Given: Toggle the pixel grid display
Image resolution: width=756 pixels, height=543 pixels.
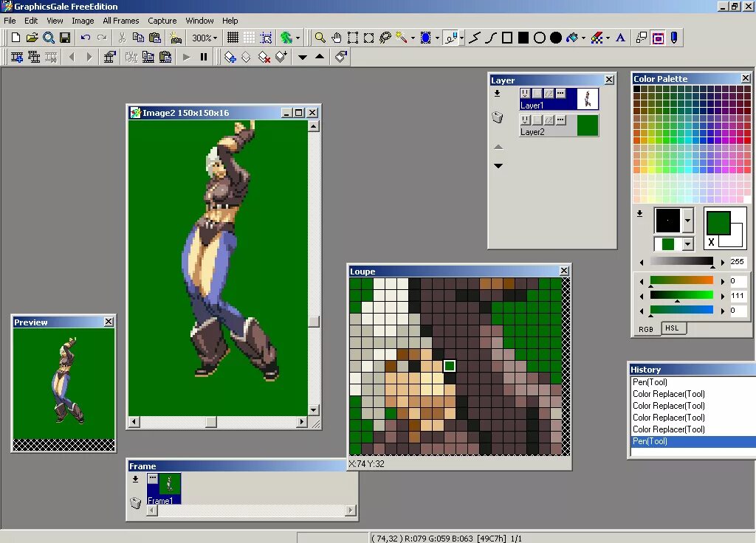Looking at the screenshot, I should (x=233, y=38).
